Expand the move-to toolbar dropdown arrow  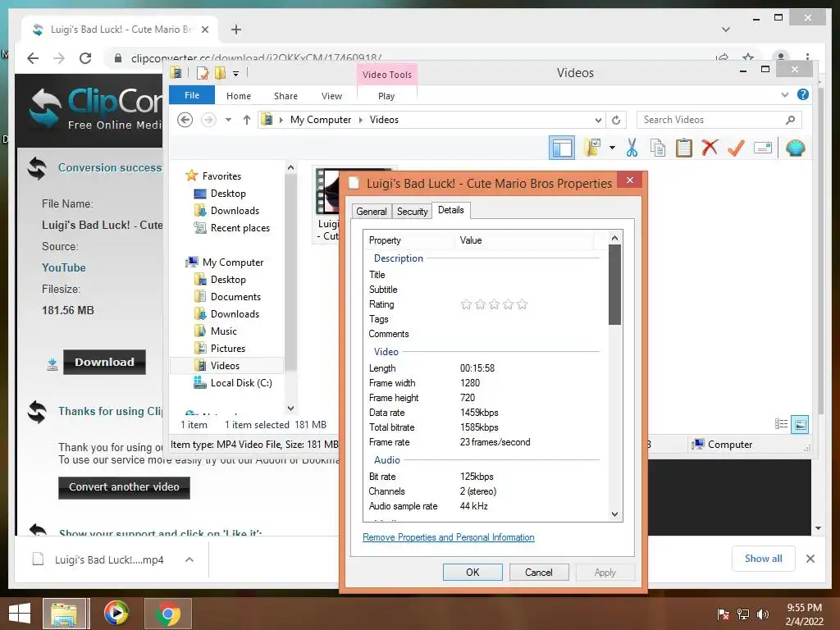pyautogui.click(x=612, y=148)
